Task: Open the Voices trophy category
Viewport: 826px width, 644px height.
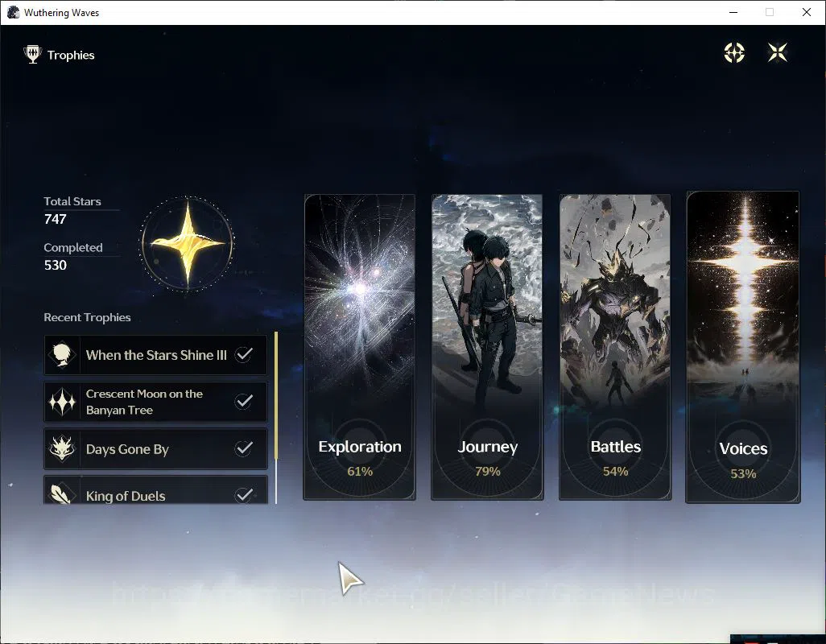Action: [x=743, y=347]
